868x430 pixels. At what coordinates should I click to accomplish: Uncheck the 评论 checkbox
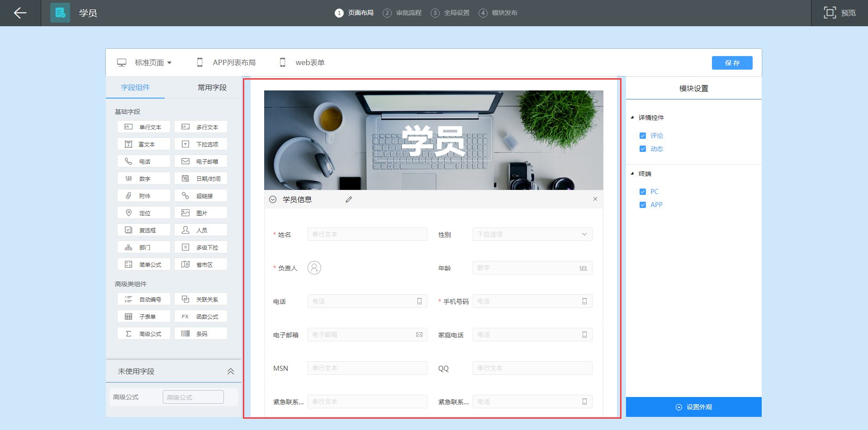[642, 136]
